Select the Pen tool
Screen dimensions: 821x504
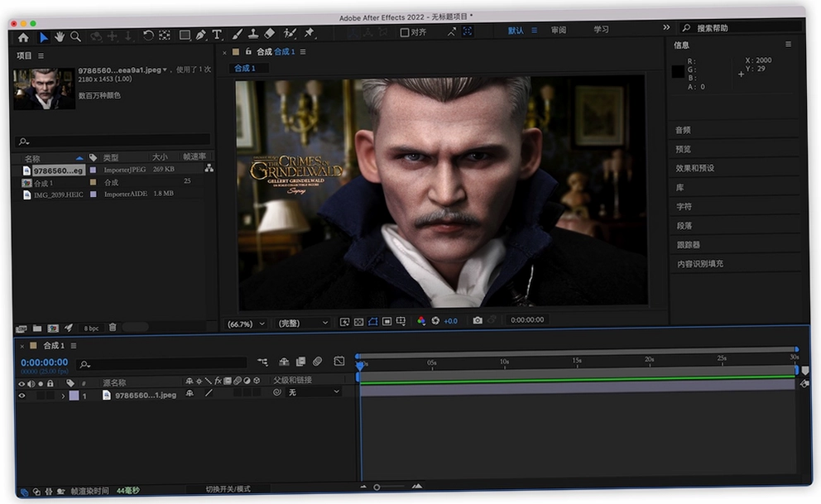pyautogui.click(x=200, y=35)
